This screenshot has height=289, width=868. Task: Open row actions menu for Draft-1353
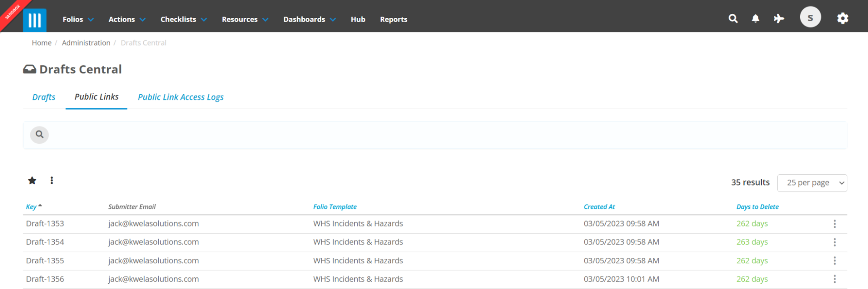(x=835, y=224)
